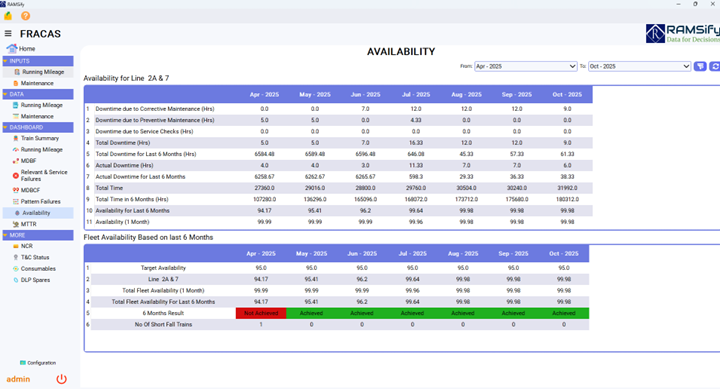
Task: Collapse the INPUTS section
Action: click(38, 61)
